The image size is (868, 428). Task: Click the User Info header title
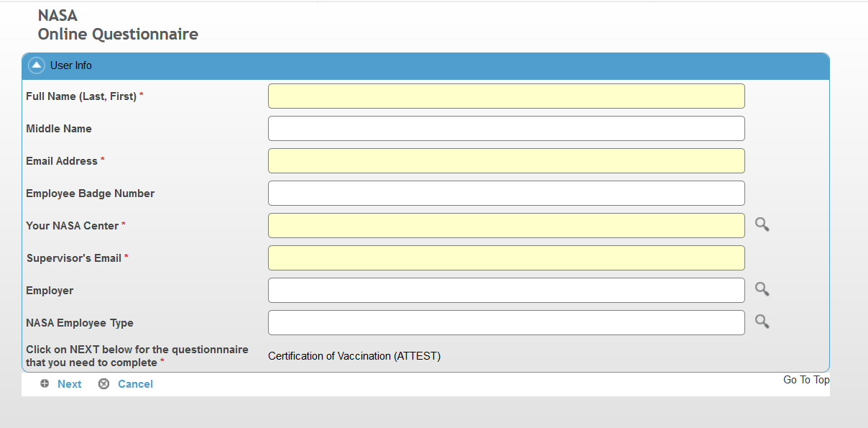pyautogui.click(x=71, y=65)
